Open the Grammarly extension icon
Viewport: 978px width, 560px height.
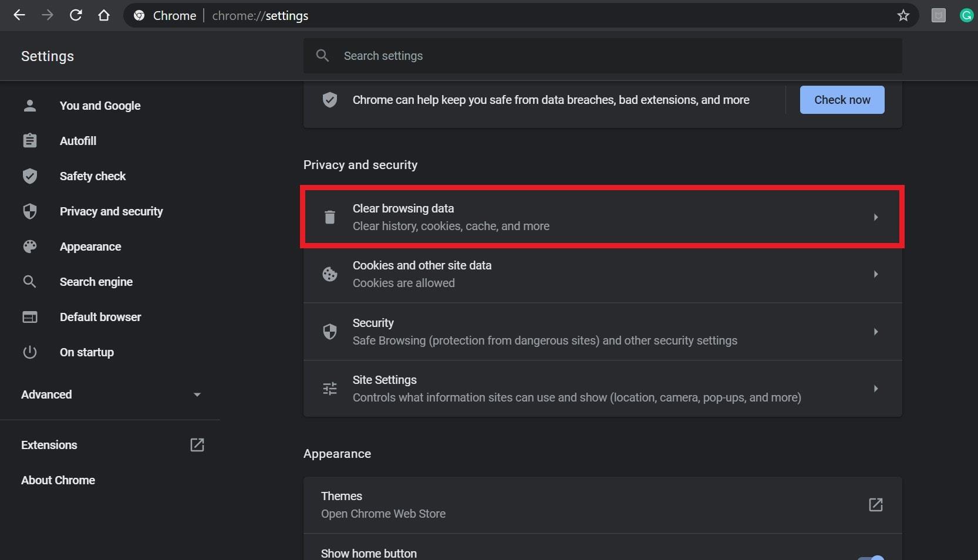[x=966, y=15]
